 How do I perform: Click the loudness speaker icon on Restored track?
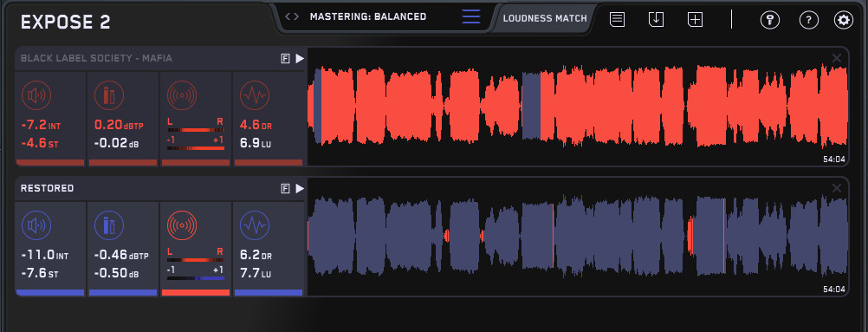click(36, 225)
